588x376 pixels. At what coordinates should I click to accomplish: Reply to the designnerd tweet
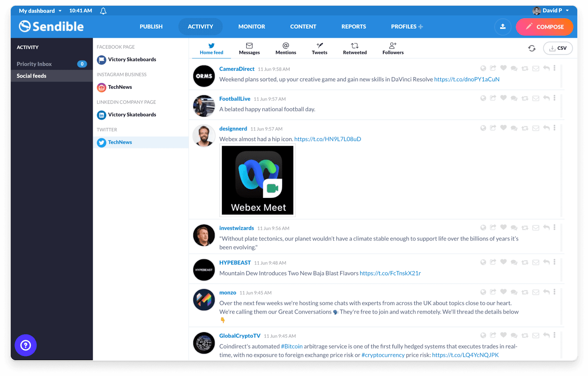tap(546, 128)
